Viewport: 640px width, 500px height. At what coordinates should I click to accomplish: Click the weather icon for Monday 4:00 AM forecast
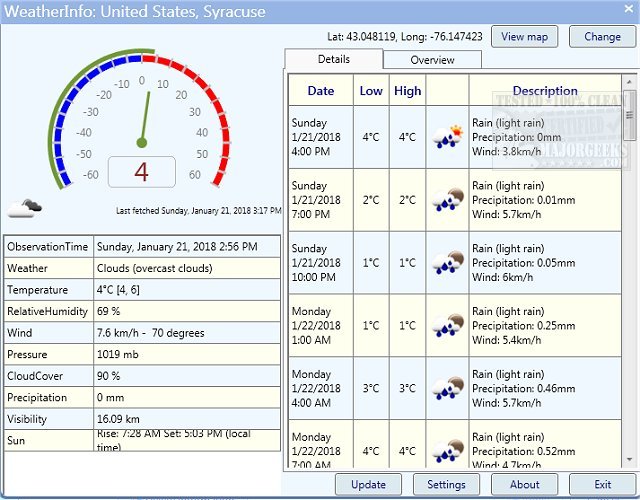click(448, 388)
